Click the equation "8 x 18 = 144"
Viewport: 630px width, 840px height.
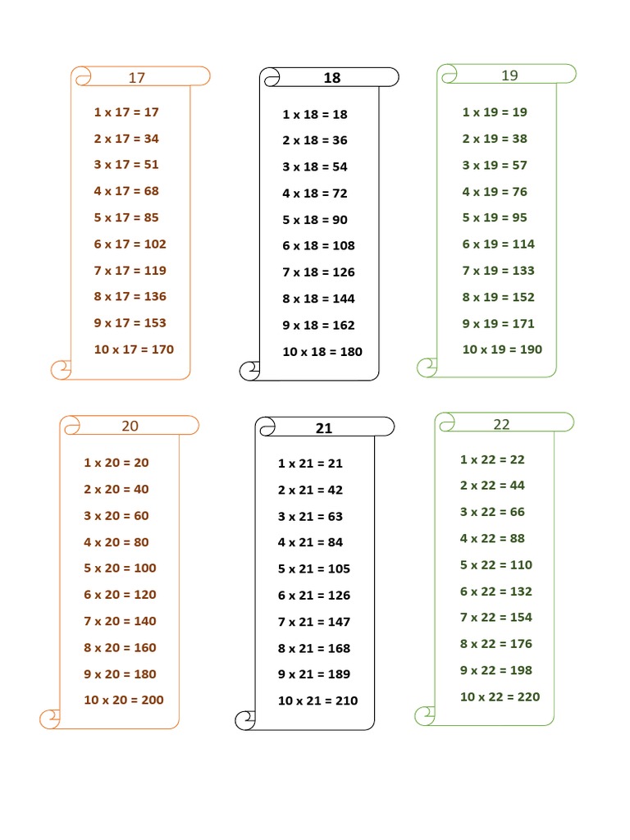pyautogui.click(x=318, y=299)
